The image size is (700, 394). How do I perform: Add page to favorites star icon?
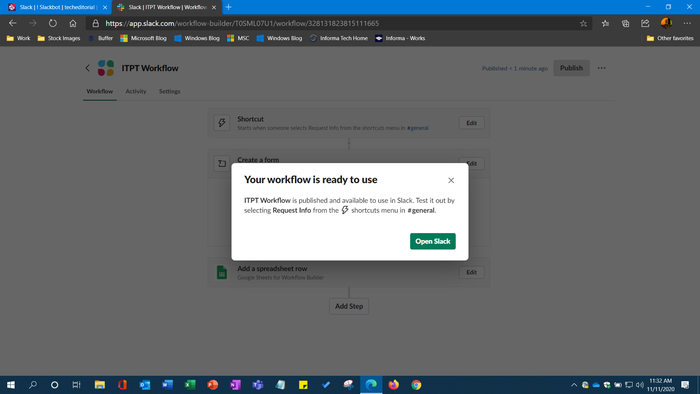point(583,24)
